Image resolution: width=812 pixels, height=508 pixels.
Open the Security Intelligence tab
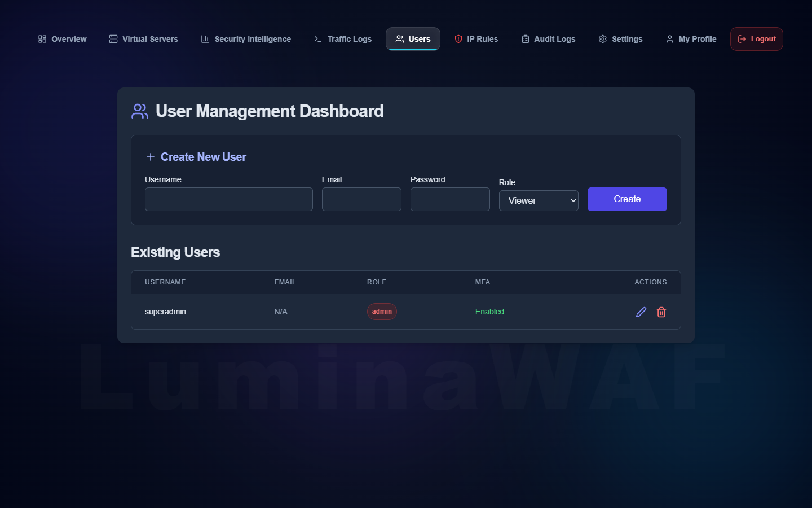click(x=246, y=38)
